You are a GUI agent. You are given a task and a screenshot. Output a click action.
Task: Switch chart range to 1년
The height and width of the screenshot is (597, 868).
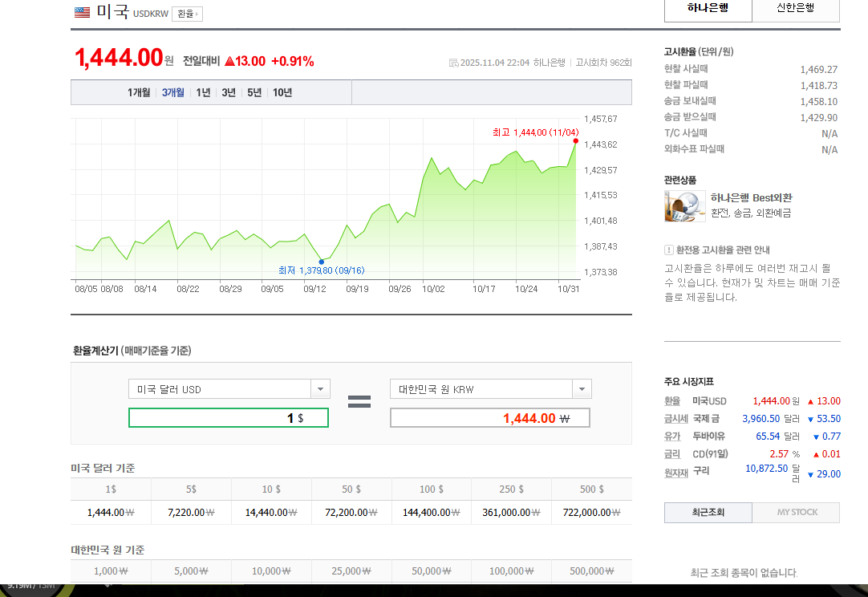click(203, 92)
